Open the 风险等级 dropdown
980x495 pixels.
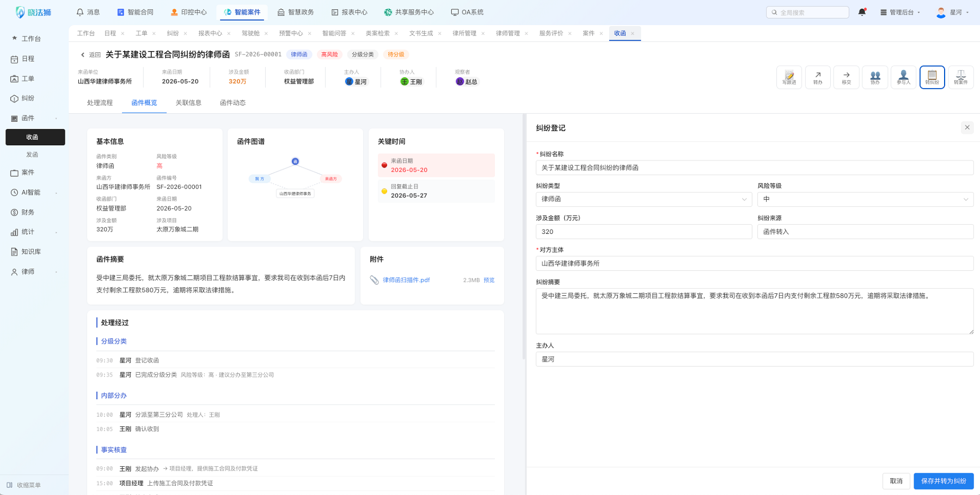865,199
